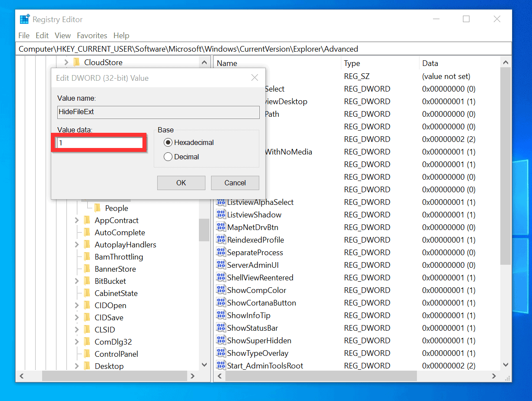Click the DWORD icon beside MapNetDrvBtn
The width and height of the screenshot is (532, 401).
coord(220,227)
